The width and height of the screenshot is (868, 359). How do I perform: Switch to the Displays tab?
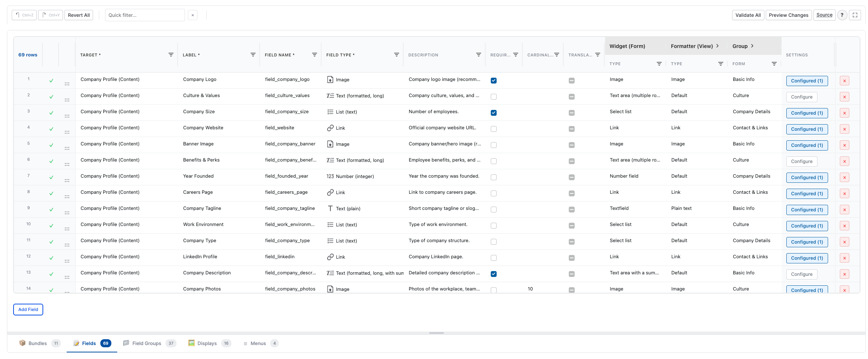[209, 343]
